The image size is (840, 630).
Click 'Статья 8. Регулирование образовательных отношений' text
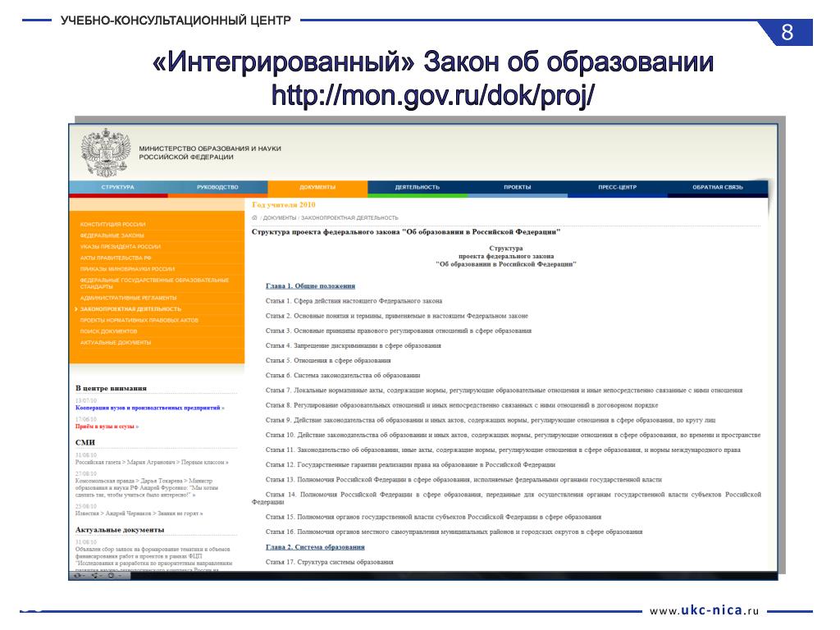pyautogui.click(x=462, y=405)
